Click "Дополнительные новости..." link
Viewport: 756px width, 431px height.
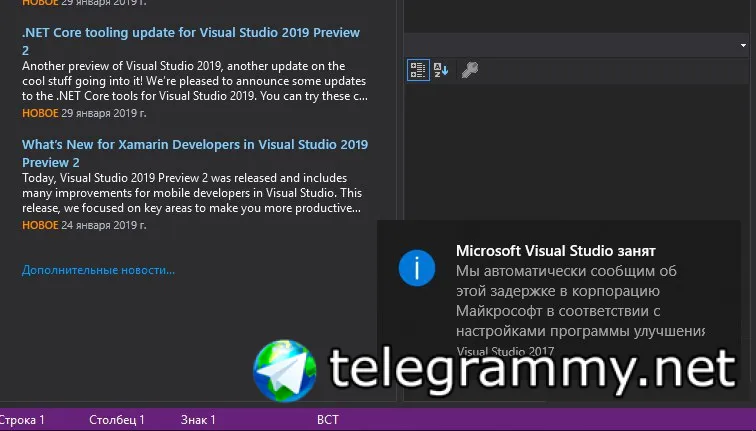(x=98, y=270)
